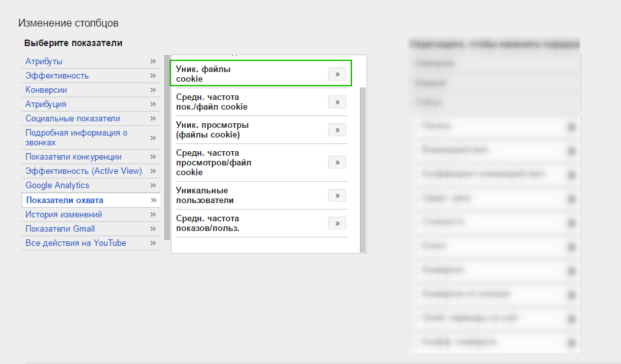Expand the 'Социальные показатели' category arrow
Image resolution: width=621 pixels, height=364 pixels.
point(153,119)
